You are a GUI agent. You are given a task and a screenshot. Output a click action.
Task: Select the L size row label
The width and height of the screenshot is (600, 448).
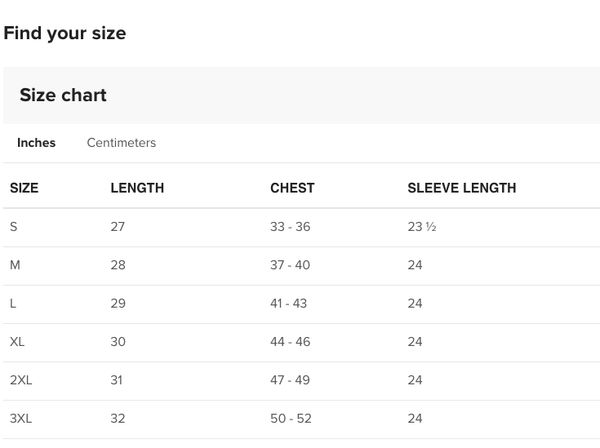click(13, 303)
